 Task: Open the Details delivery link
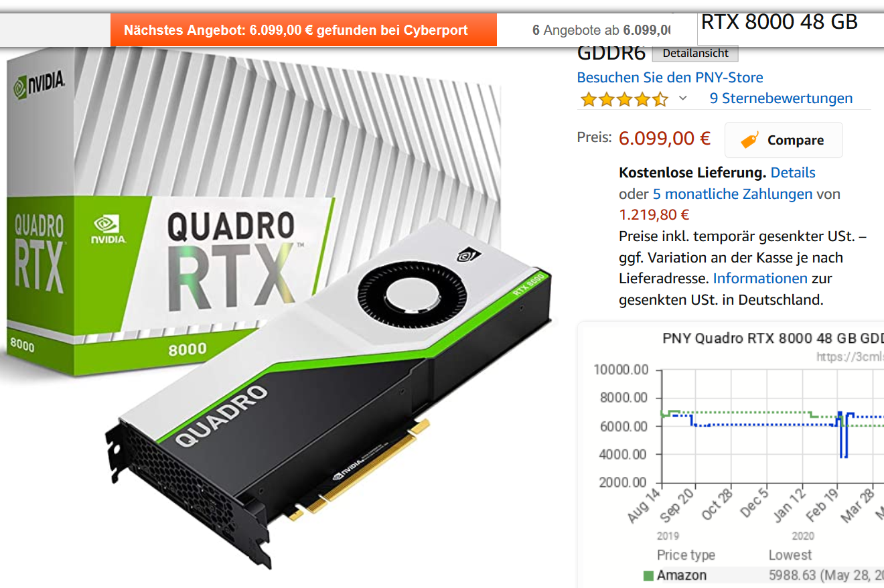793,172
